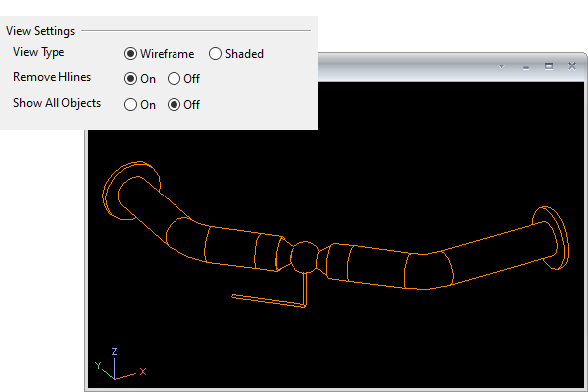Pick the left flange of the pipe

pyautogui.click(x=131, y=191)
